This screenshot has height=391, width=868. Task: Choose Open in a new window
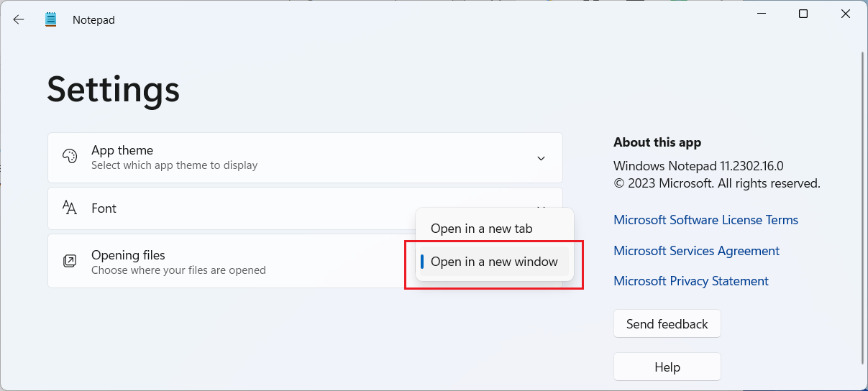[x=495, y=262]
